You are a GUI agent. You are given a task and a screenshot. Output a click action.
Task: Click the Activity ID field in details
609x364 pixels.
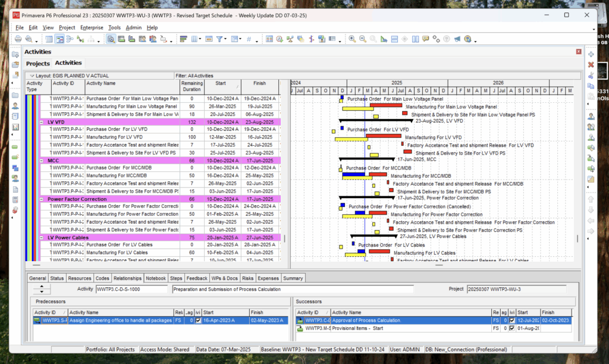point(131,289)
